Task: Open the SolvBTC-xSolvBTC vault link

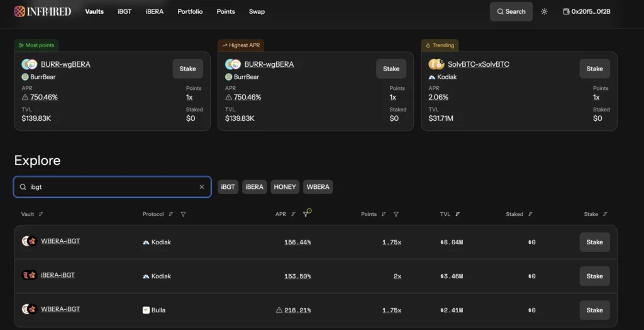Action: point(479,64)
